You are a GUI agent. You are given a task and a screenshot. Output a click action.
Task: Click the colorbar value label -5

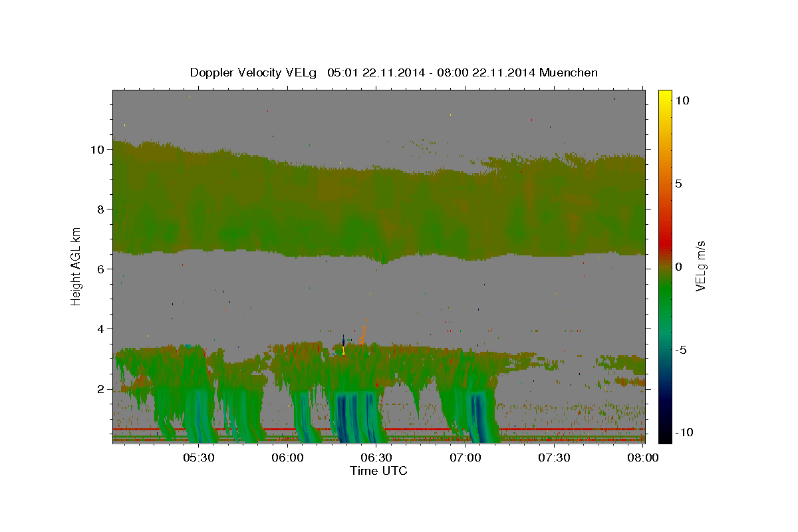pyautogui.click(x=681, y=350)
